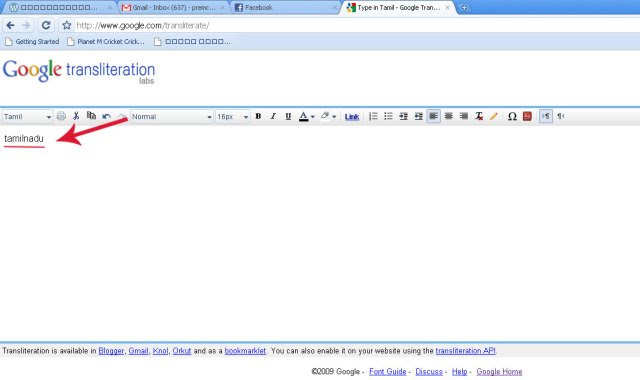Expand the Normal paragraph style dropdown
Viewport: 640px width, 380px height.
coord(171,117)
